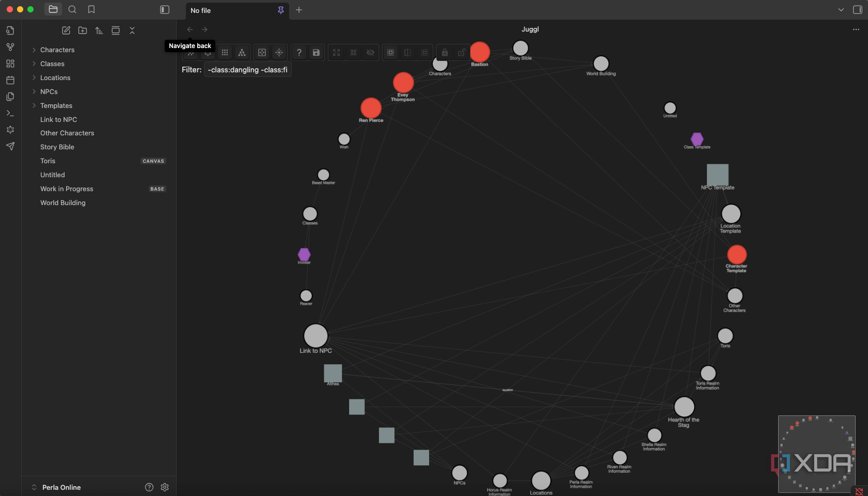
Task: Click the insert template ribbon icon
Action: (10, 97)
